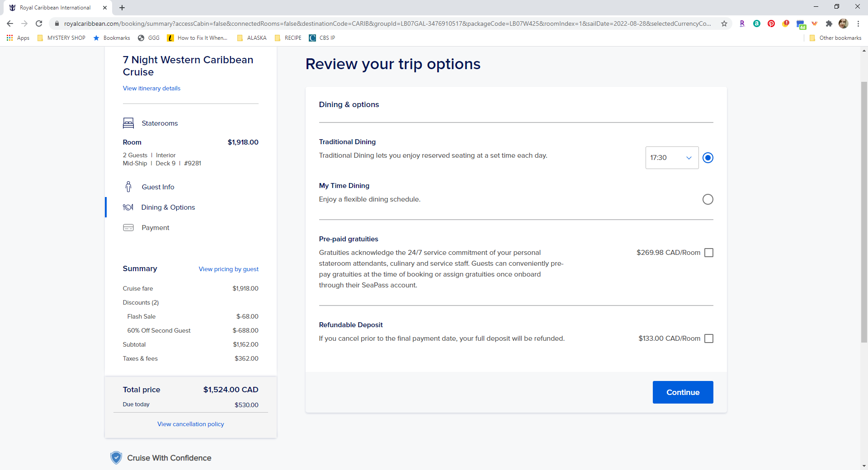
Task: Click the Guest Info person icon
Action: pos(128,187)
